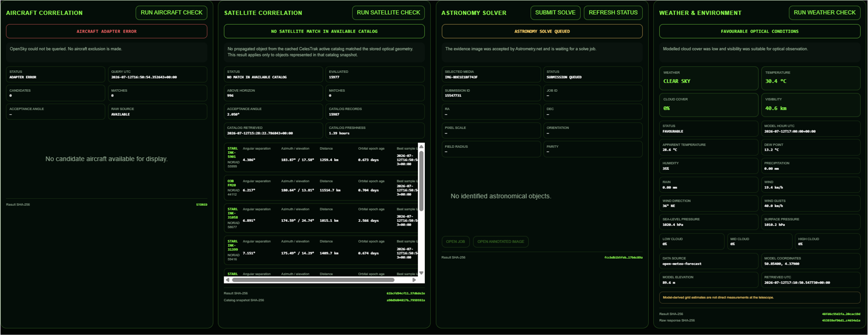Click the VISIBILITY 40.6 km tile
Image resolution: width=868 pixels, height=335 pixels.
coord(810,105)
